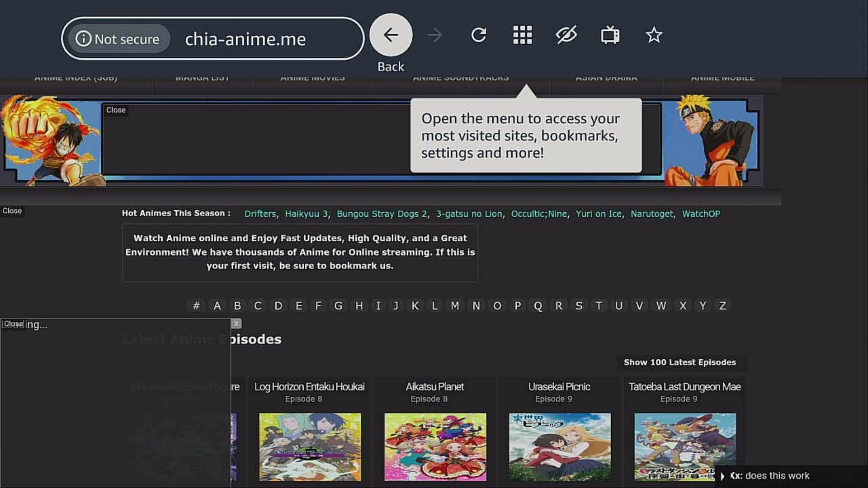The width and height of the screenshot is (868, 488).
Task: Click Urasekai Picnic episode thumbnail
Action: [560, 447]
